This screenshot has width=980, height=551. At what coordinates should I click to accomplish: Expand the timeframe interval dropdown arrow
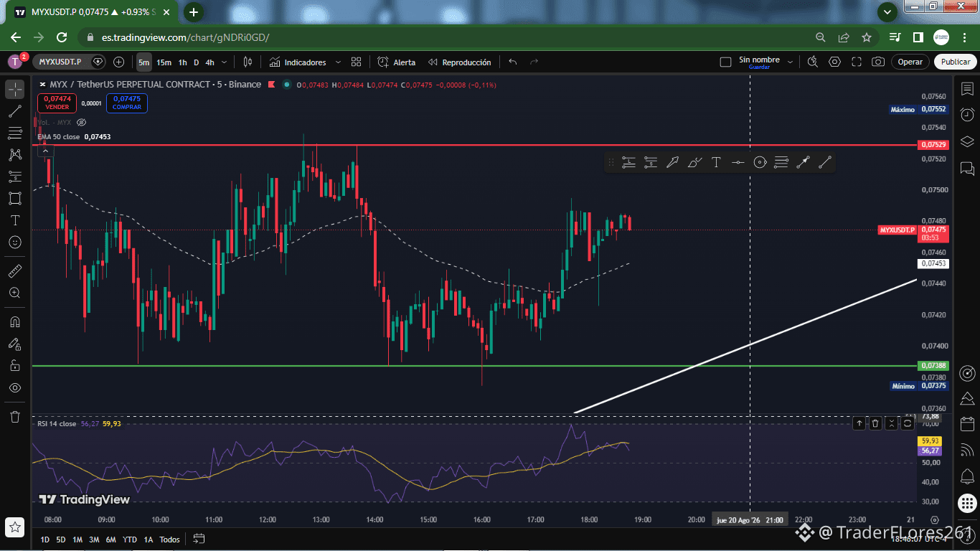pos(225,62)
